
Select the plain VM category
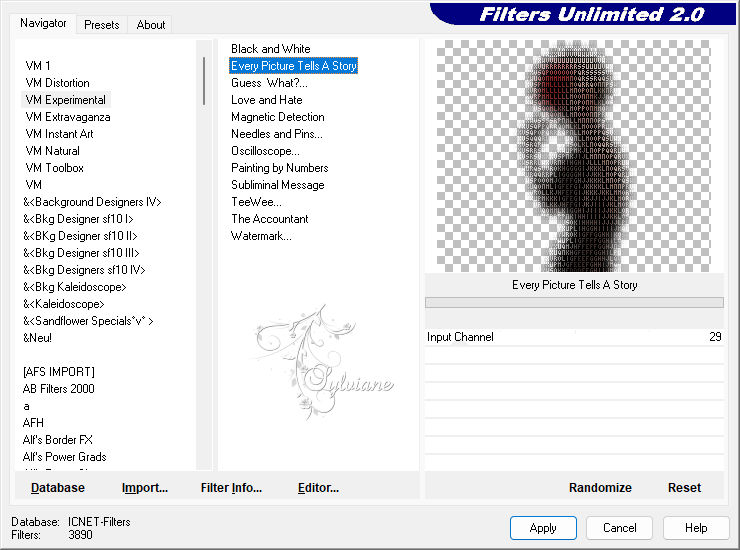coord(34,185)
